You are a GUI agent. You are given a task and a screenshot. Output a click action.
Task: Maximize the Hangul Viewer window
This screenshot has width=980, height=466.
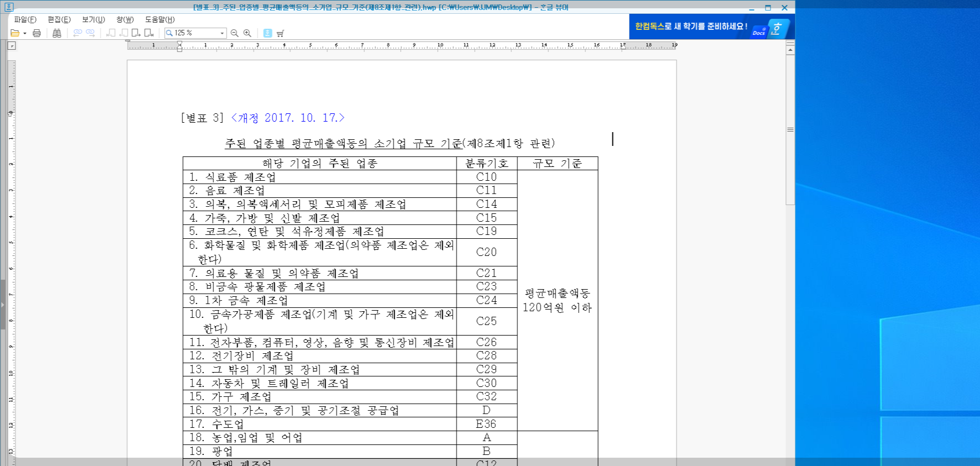(768, 8)
